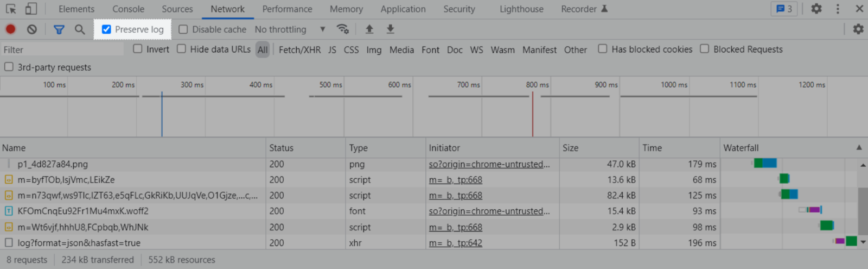The height and width of the screenshot is (269, 868).
Task: Enable Disable cache checkbox
Action: (x=183, y=29)
